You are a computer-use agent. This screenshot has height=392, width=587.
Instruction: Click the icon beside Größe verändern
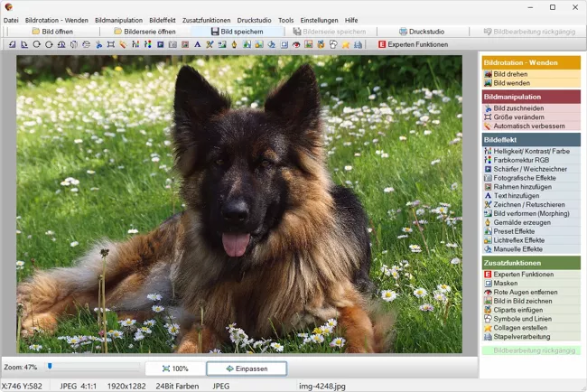[x=488, y=117]
